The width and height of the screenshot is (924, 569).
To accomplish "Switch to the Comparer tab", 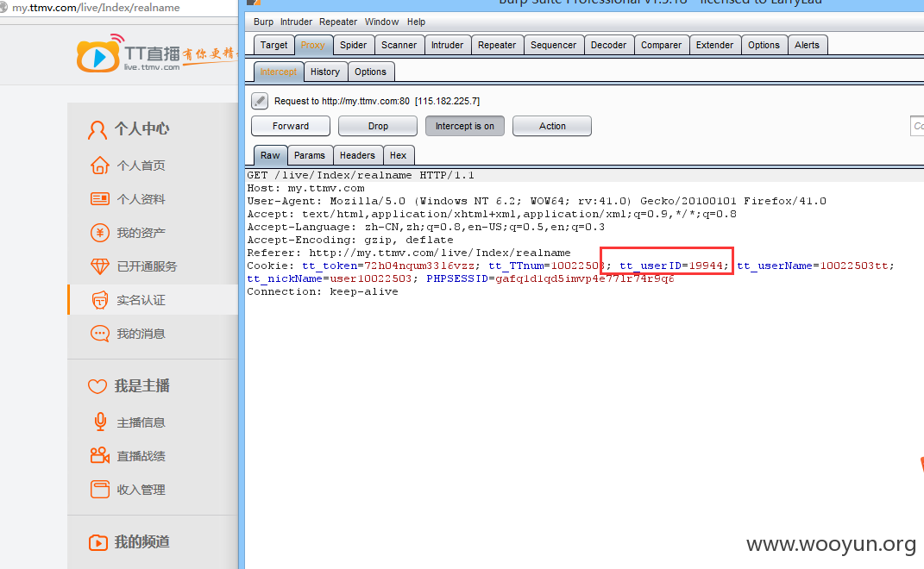I will coord(661,45).
